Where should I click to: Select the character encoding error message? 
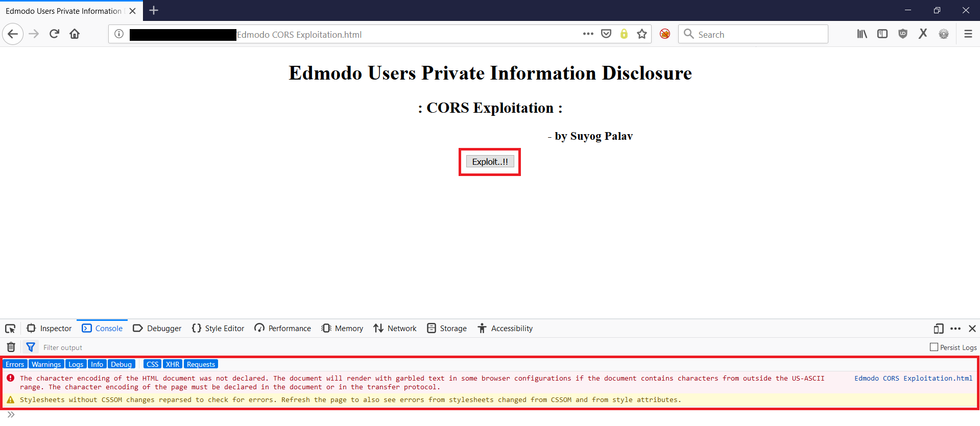pos(422,383)
